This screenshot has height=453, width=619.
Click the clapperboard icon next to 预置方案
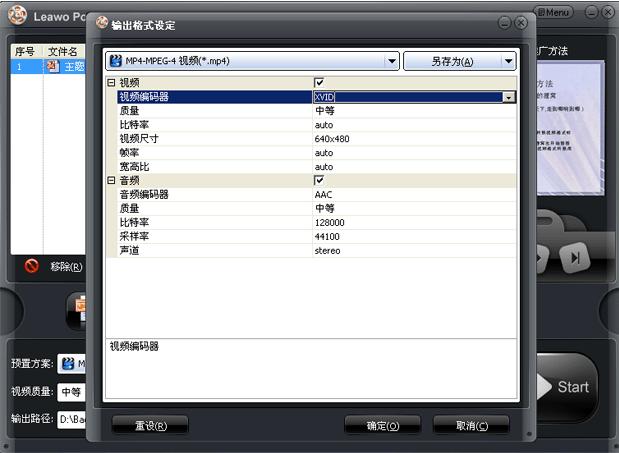coord(68,363)
